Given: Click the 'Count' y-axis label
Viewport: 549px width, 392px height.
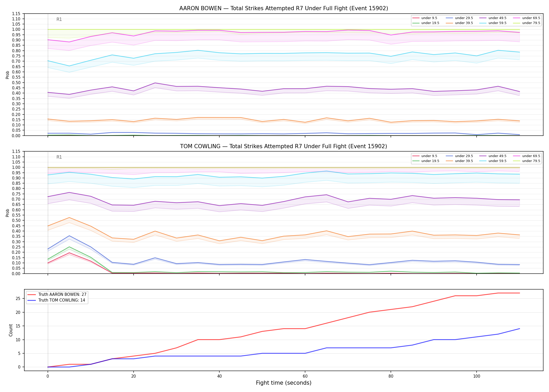Looking at the screenshot, I should click(x=11, y=330).
